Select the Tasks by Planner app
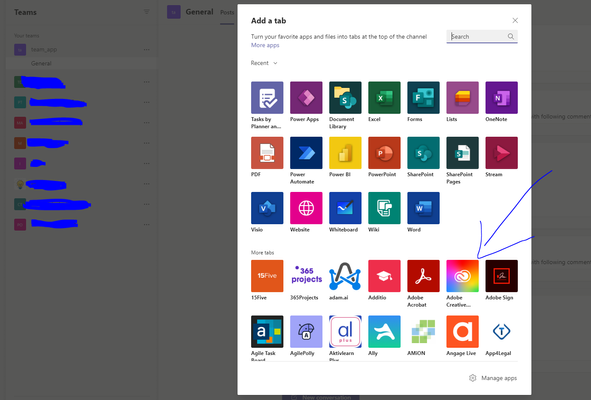The width and height of the screenshot is (591, 400). pos(267,98)
